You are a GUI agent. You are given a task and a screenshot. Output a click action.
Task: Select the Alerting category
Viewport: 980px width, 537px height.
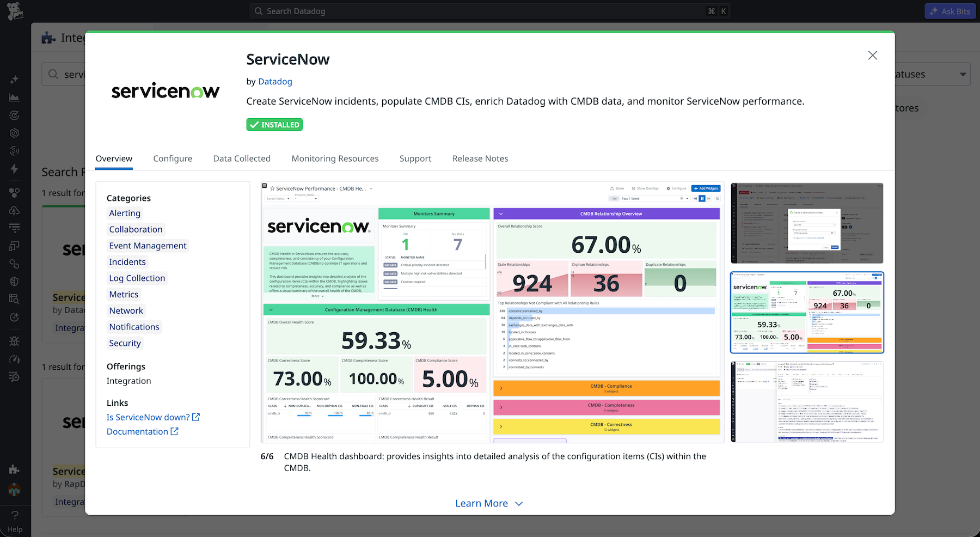(125, 213)
